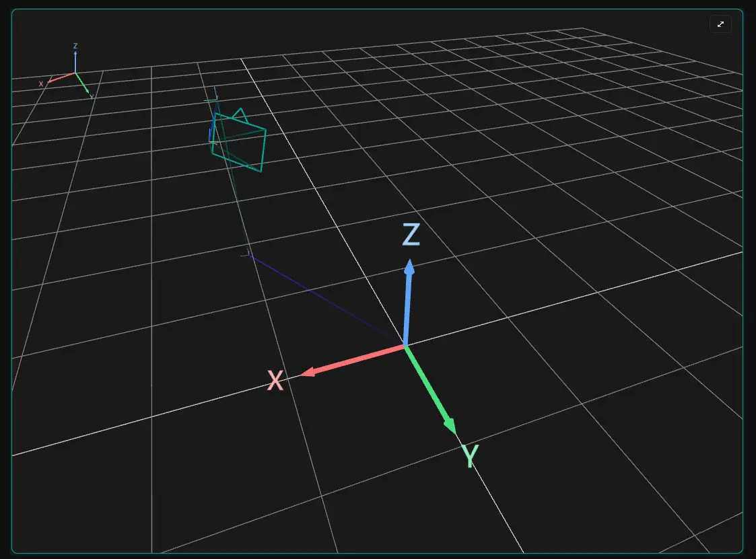Click the large X axis label
This screenshot has width=756, height=559.
tap(275, 380)
